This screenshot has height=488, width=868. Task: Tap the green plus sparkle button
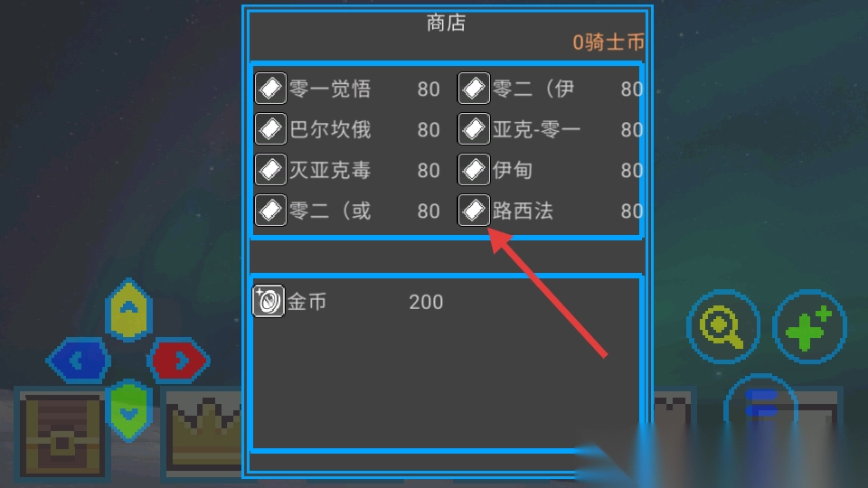[809, 326]
